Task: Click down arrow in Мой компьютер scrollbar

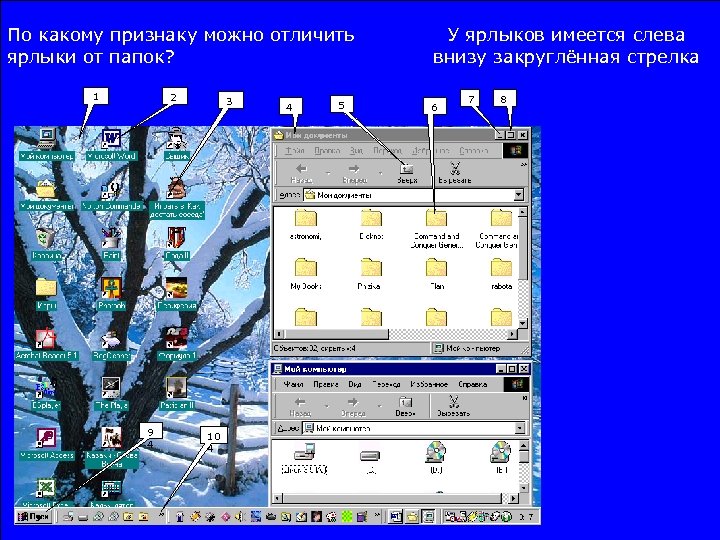Action: tap(523, 488)
